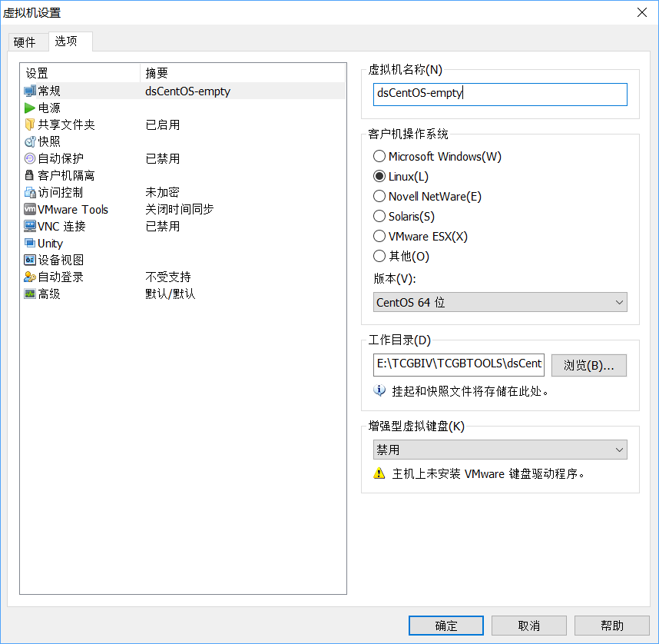Click the 自动登录 autologin user icon
The image size is (659, 644).
[30, 277]
